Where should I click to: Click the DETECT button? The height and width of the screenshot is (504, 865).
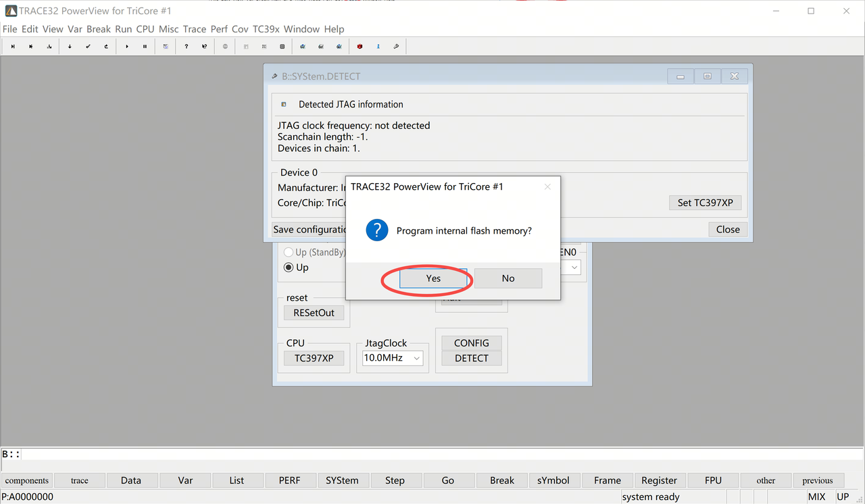472,358
